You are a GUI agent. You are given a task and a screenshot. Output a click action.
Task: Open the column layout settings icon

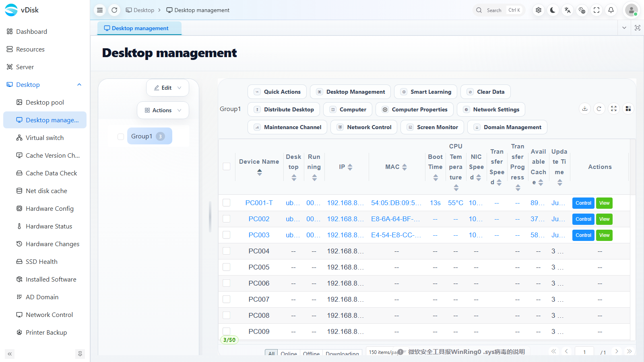coord(628,109)
